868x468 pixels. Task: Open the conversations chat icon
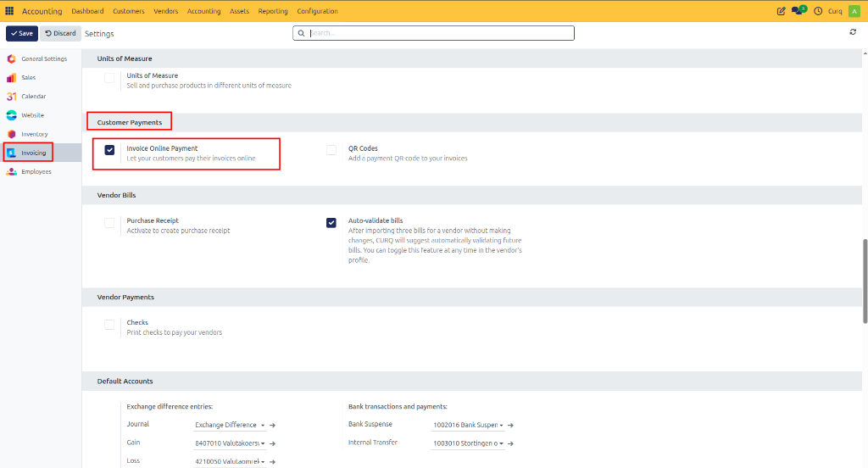[798, 10]
